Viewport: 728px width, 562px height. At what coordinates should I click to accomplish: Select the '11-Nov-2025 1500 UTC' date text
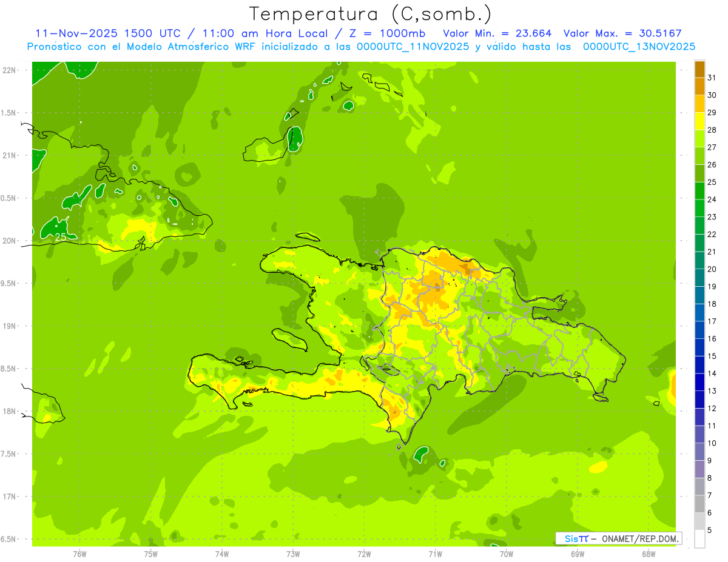click(108, 33)
